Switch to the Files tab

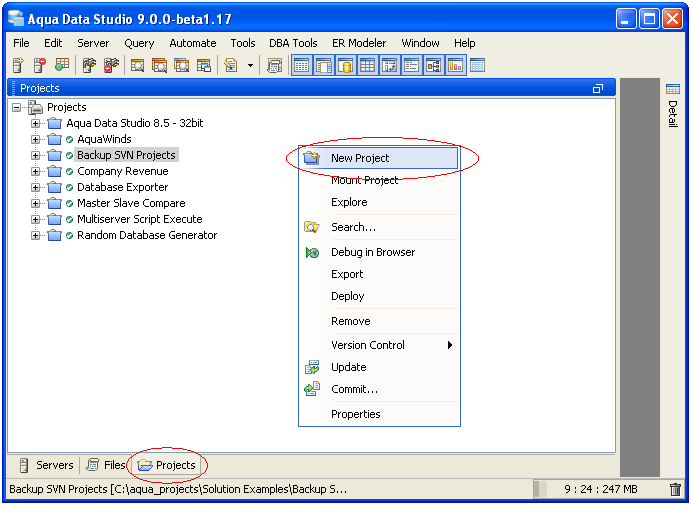pyautogui.click(x=106, y=465)
